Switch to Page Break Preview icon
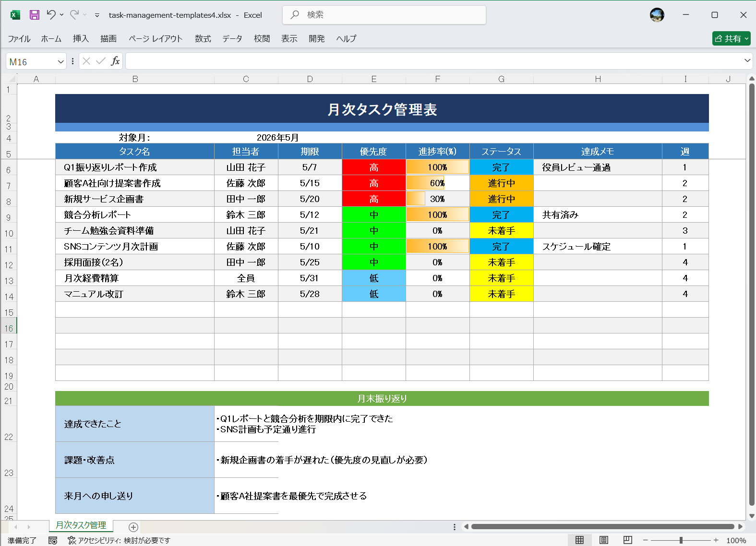 click(628, 540)
